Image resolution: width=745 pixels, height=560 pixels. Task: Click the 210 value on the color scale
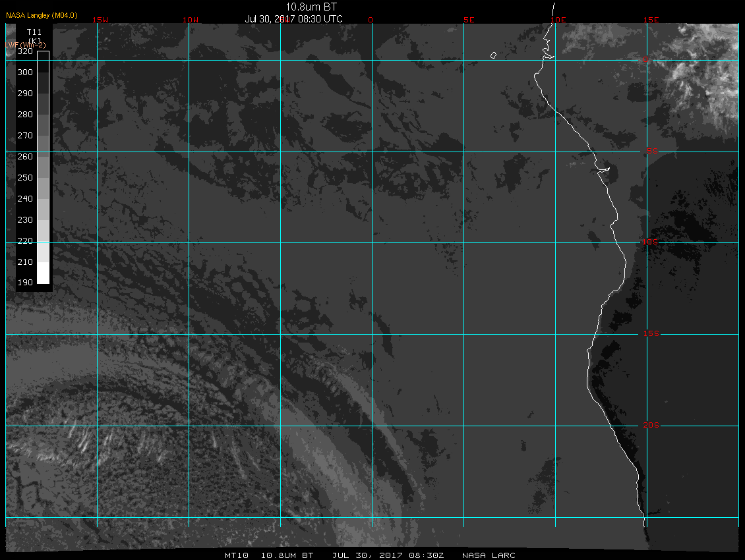[24, 262]
